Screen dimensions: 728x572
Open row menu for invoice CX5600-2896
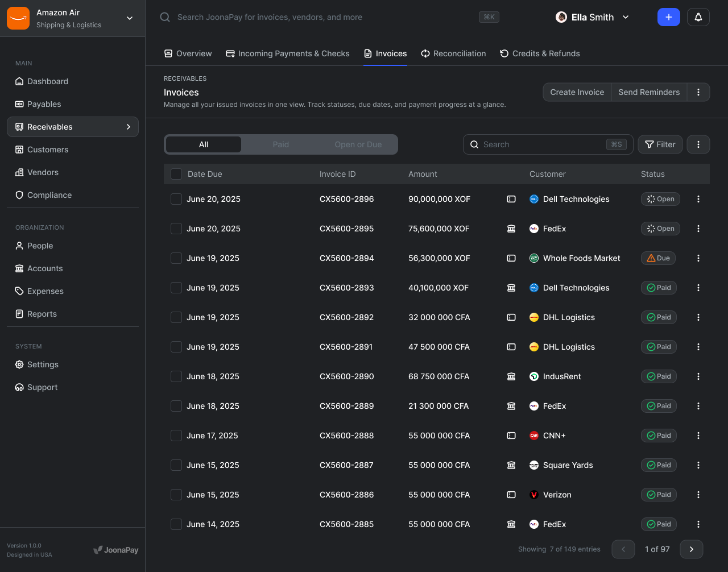pos(698,199)
